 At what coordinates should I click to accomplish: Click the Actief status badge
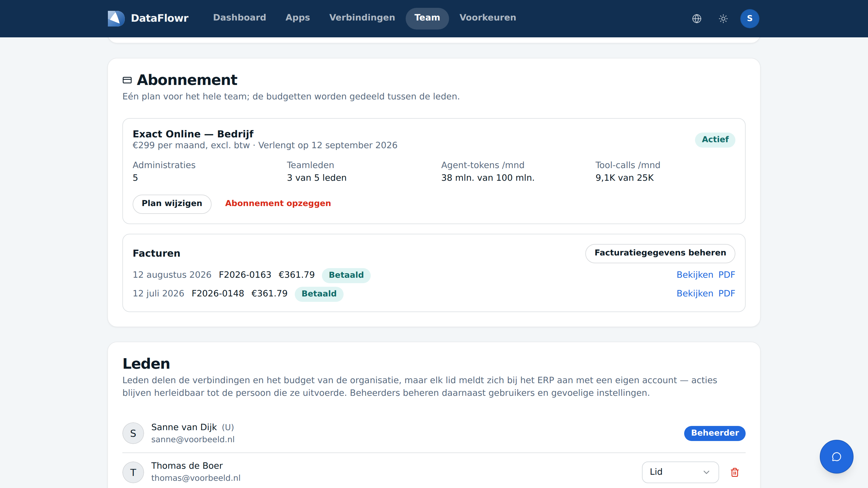[x=715, y=140]
